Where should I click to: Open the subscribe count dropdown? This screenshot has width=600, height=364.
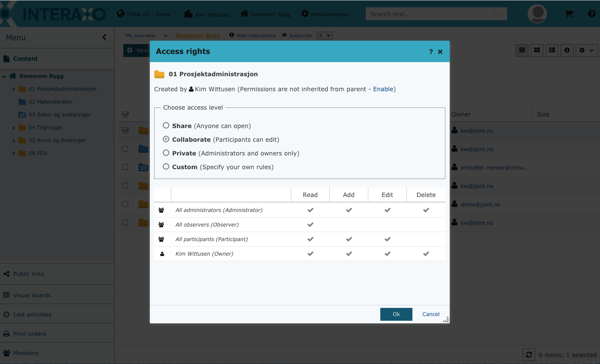tap(325, 36)
